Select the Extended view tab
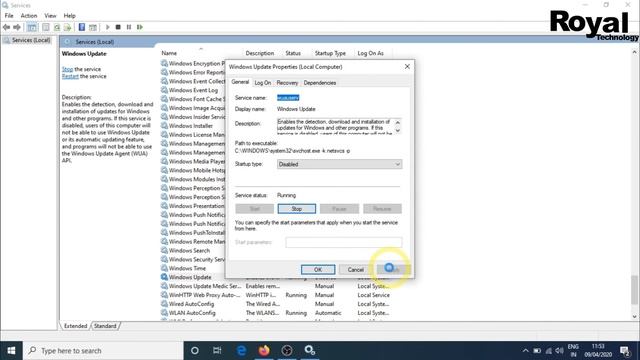This screenshot has width=640, height=360. point(76,326)
